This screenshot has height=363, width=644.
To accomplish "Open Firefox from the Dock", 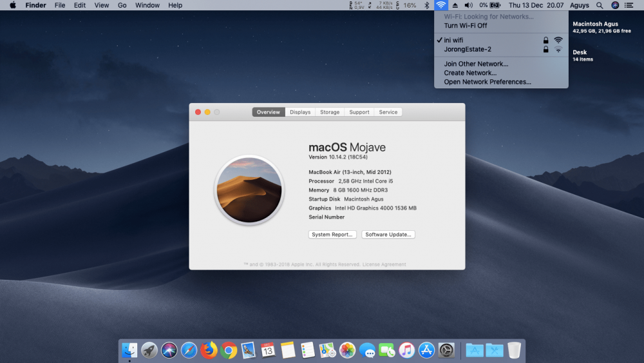I will (209, 350).
